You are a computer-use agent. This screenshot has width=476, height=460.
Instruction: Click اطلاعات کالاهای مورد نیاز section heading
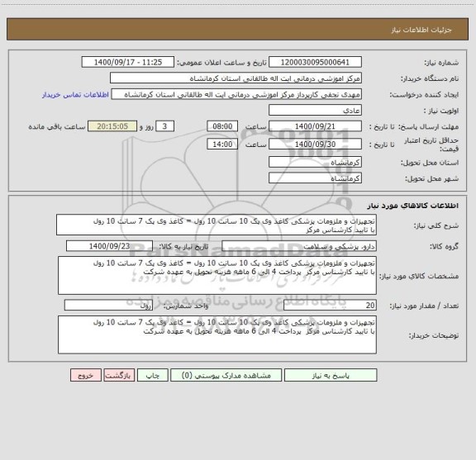point(413,206)
